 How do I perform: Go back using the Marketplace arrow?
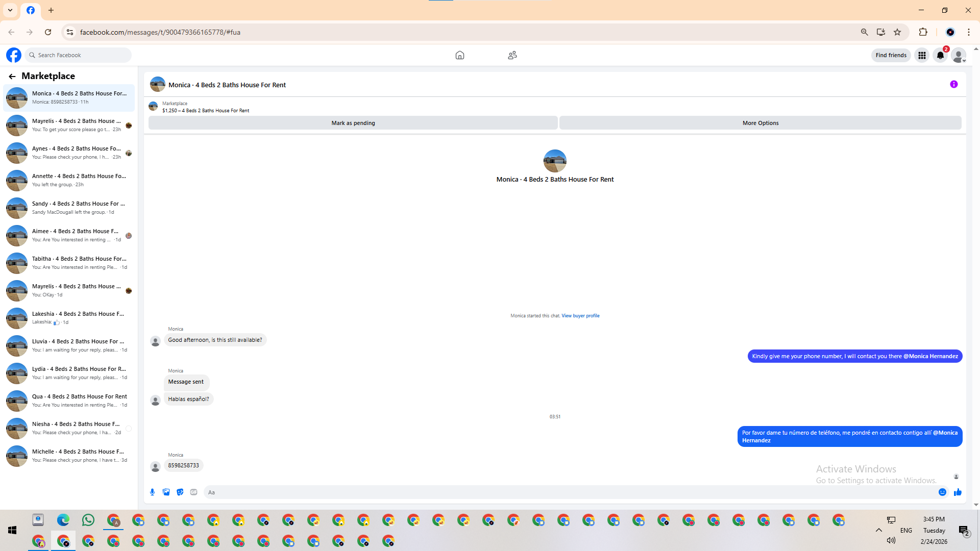click(x=12, y=77)
